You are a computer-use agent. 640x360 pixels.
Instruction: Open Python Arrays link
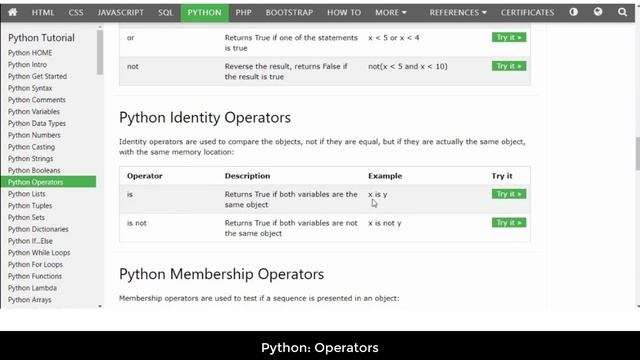pos(29,300)
